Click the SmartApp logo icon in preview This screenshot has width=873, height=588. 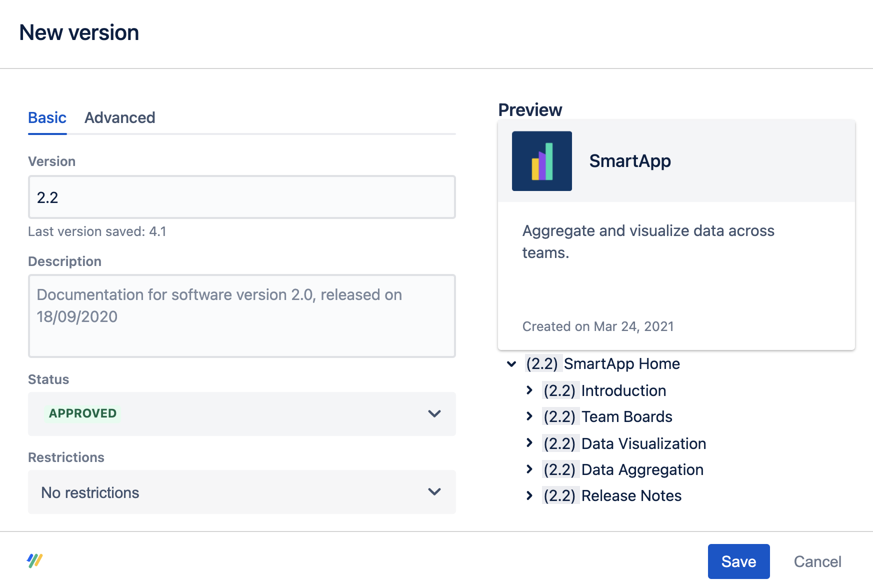[x=541, y=161]
